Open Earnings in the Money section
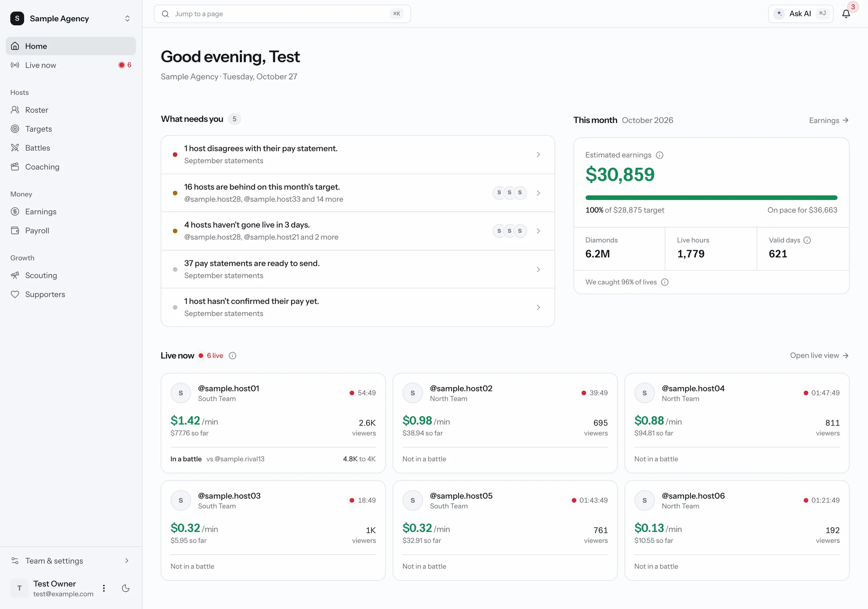The height and width of the screenshot is (609, 868). point(71,212)
